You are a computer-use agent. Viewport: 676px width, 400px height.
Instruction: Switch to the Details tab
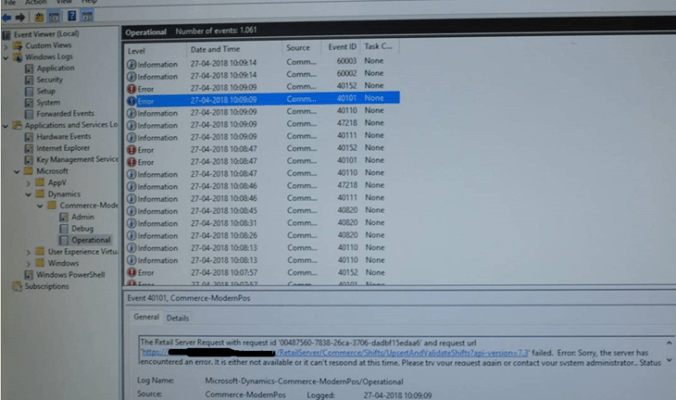pyautogui.click(x=177, y=318)
